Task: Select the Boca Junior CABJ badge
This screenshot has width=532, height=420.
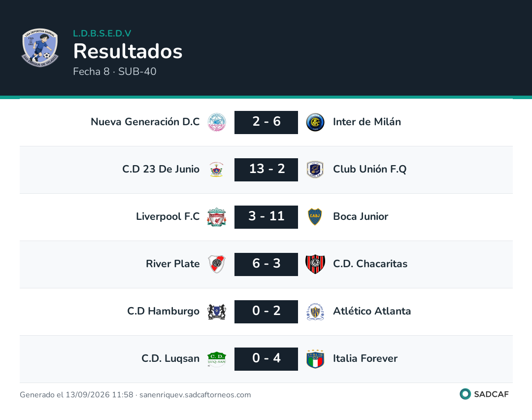Action: click(x=315, y=217)
